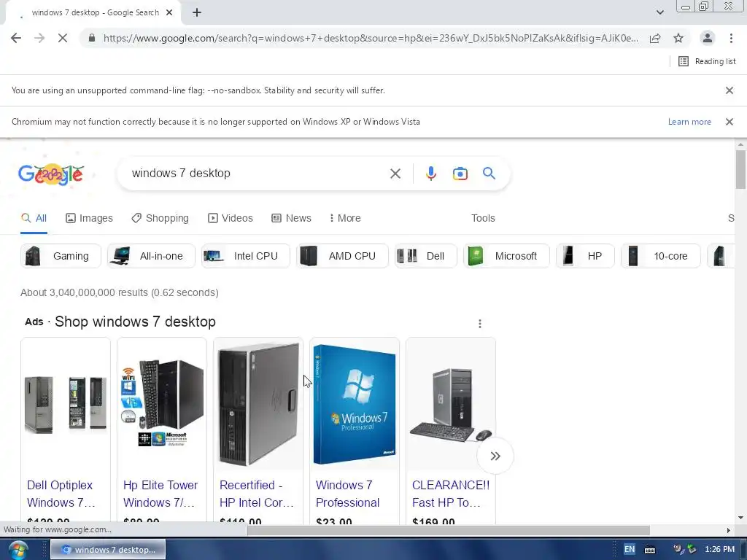Share this page via the share icon
Image resolution: width=747 pixels, height=560 pixels.
point(655,38)
